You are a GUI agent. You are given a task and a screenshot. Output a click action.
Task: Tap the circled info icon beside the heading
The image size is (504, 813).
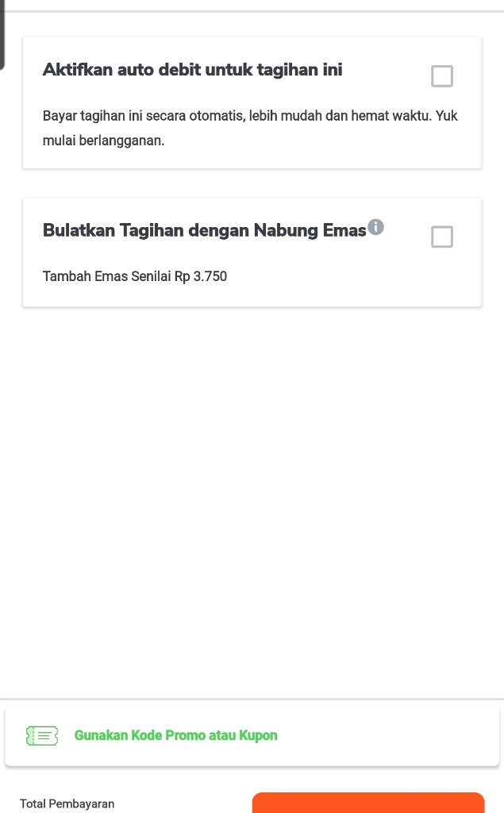click(x=376, y=225)
